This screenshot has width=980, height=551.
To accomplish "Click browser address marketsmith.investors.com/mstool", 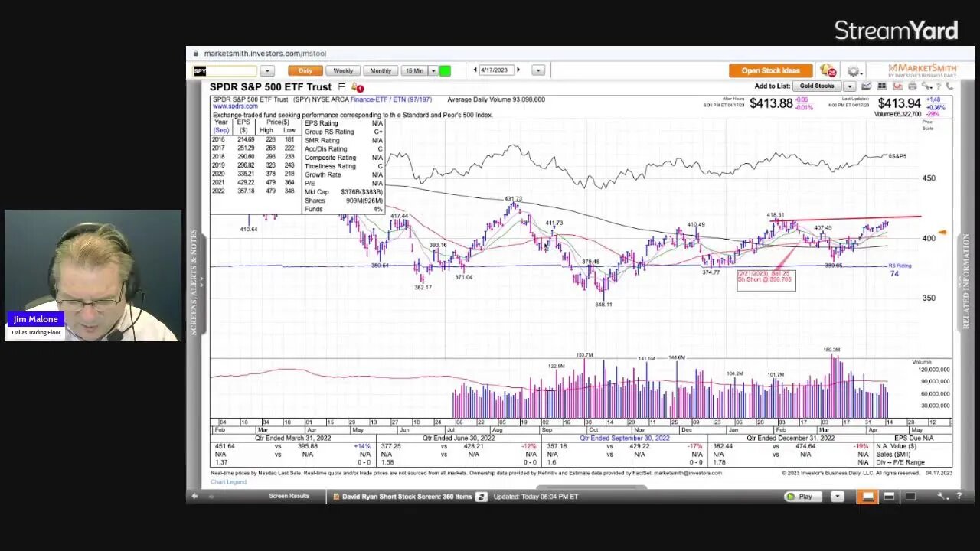I will pos(265,54).
